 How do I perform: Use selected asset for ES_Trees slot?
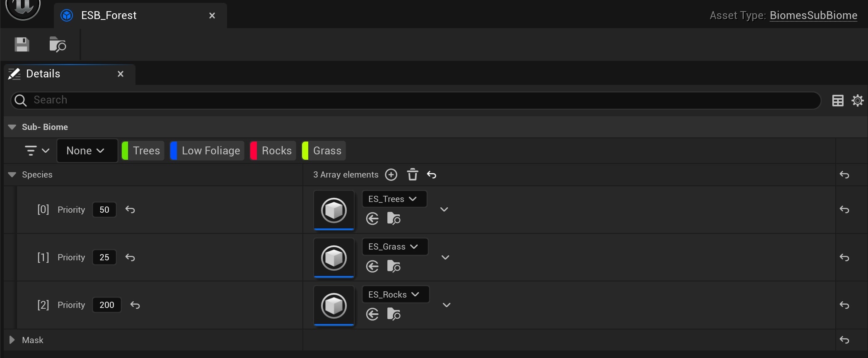coord(372,219)
